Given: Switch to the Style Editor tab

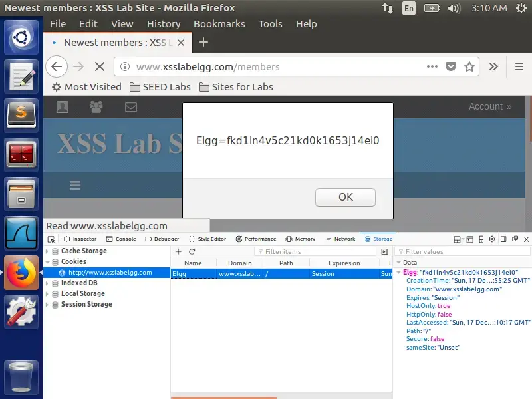Looking at the screenshot, I should [x=207, y=239].
